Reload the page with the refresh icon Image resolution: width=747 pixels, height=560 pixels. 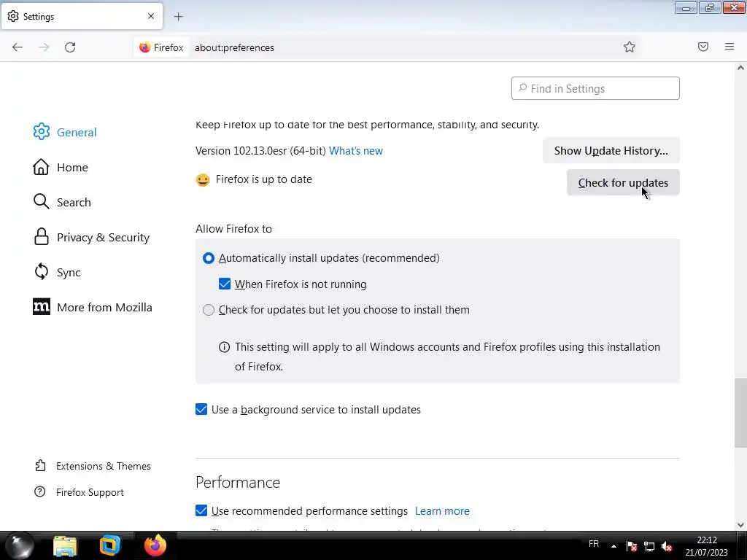(x=70, y=47)
